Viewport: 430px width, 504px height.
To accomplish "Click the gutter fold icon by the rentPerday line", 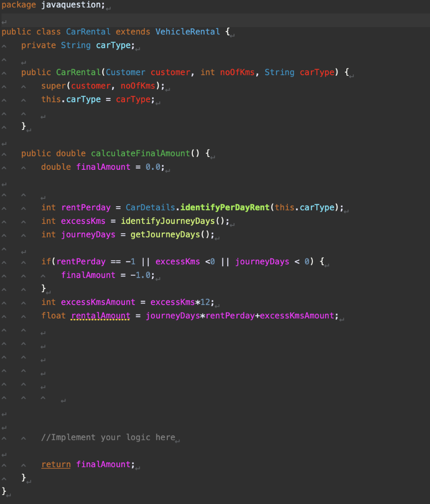I will point(23,207).
